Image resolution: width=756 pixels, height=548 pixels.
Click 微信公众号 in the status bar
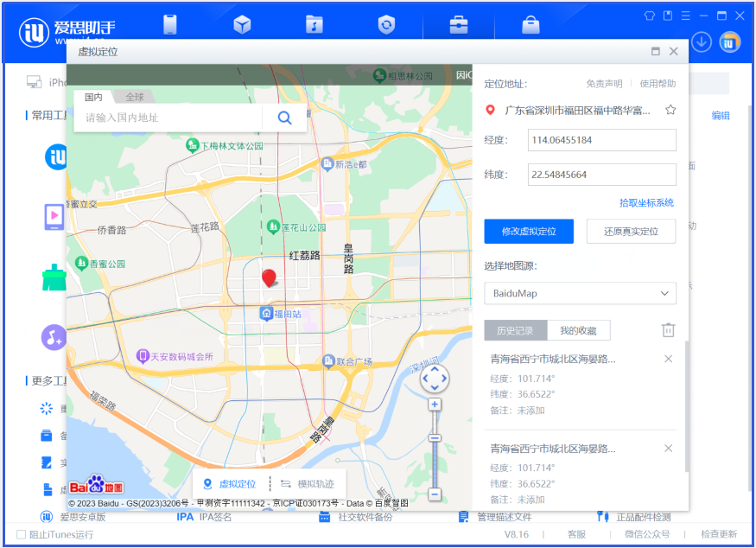[647, 534]
